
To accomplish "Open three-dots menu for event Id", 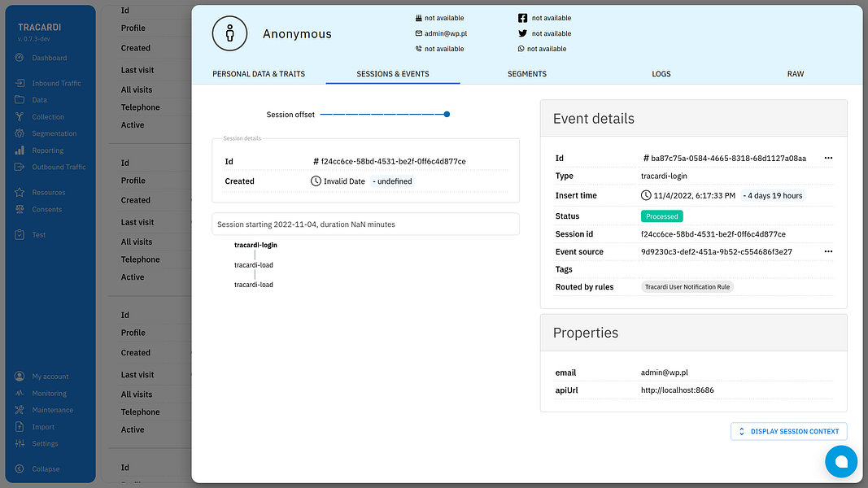I will point(828,158).
